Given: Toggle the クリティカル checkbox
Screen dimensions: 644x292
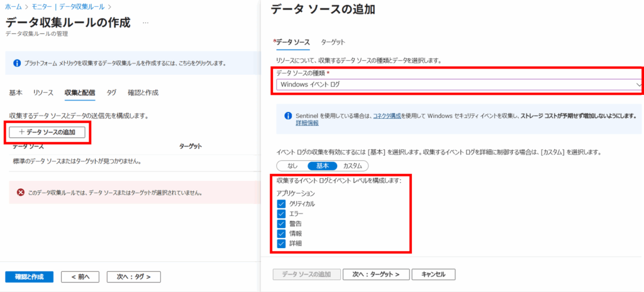Looking at the screenshot, I should (281, 204).
